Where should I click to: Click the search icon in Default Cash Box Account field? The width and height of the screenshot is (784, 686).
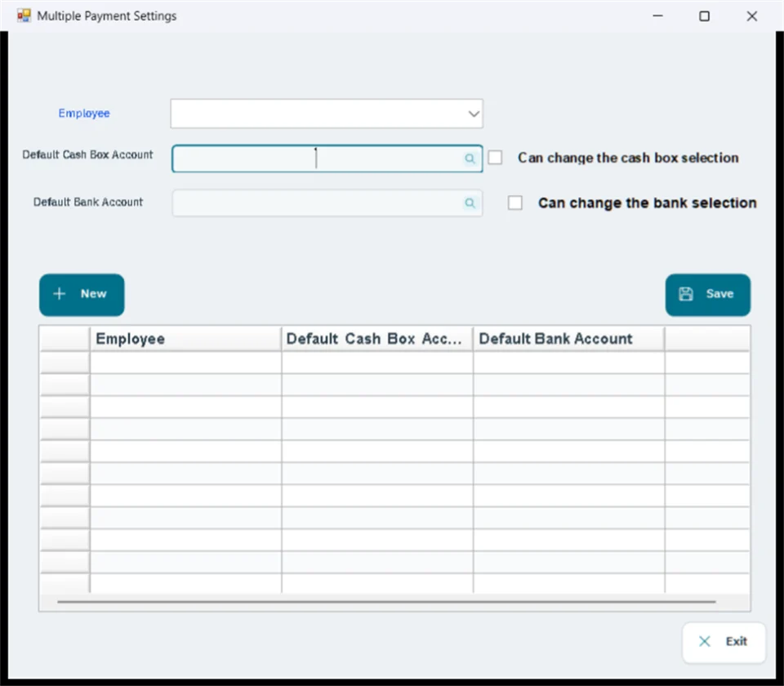(x=470, y=158)
